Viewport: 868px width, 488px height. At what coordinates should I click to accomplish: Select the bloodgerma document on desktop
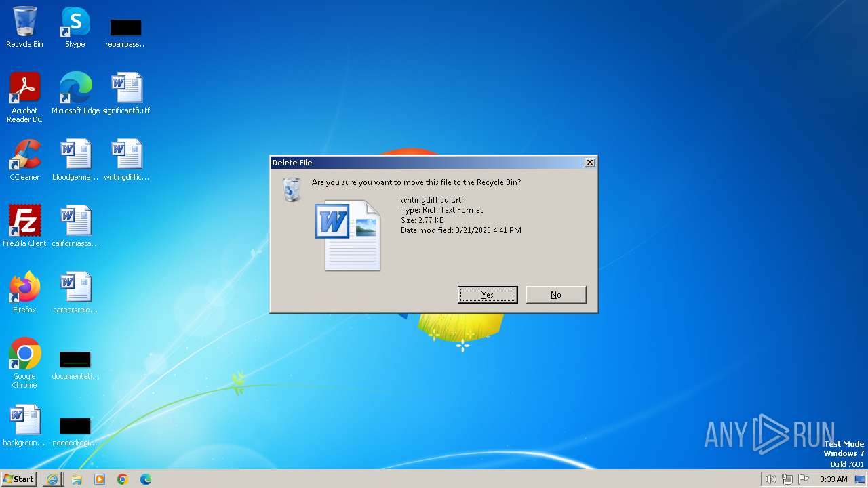(x=75, y=160)
